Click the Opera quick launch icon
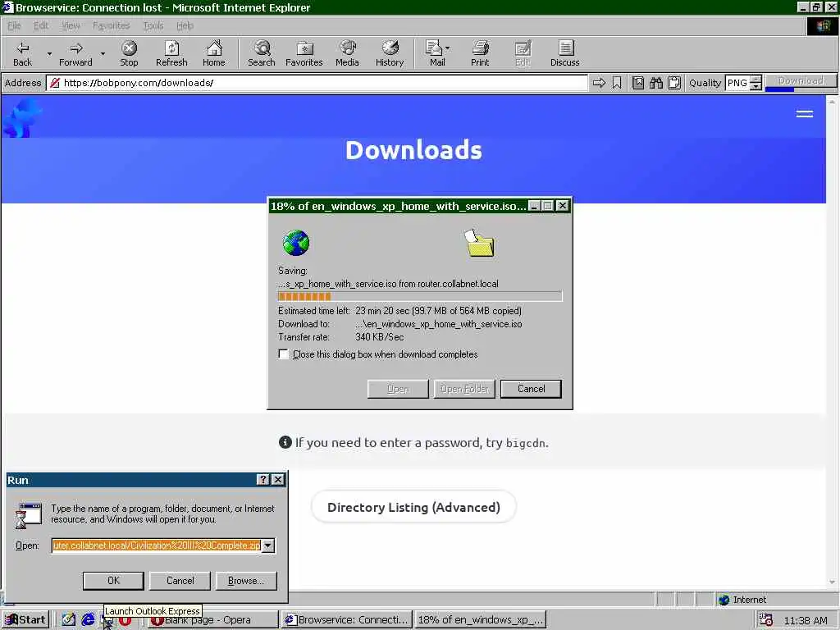The height and width of the screenshot is (630, 840). coord(126,622)
